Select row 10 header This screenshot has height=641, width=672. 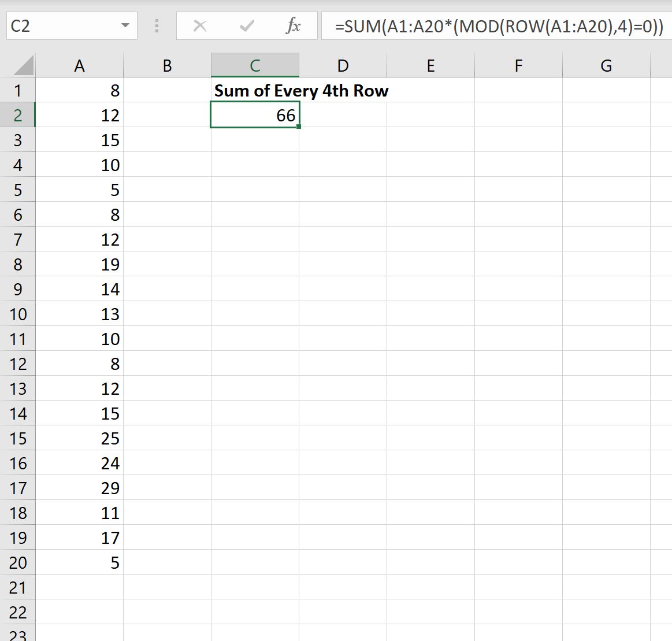pos(17,314)
